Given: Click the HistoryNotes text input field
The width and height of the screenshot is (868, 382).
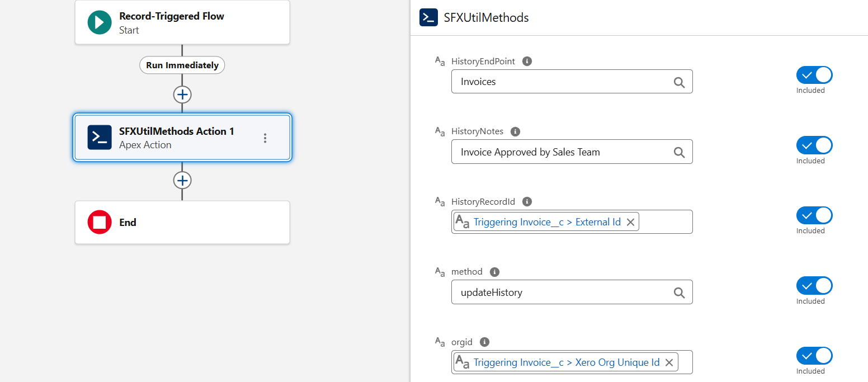Looking at the screenshot, I should coord(559,152).
